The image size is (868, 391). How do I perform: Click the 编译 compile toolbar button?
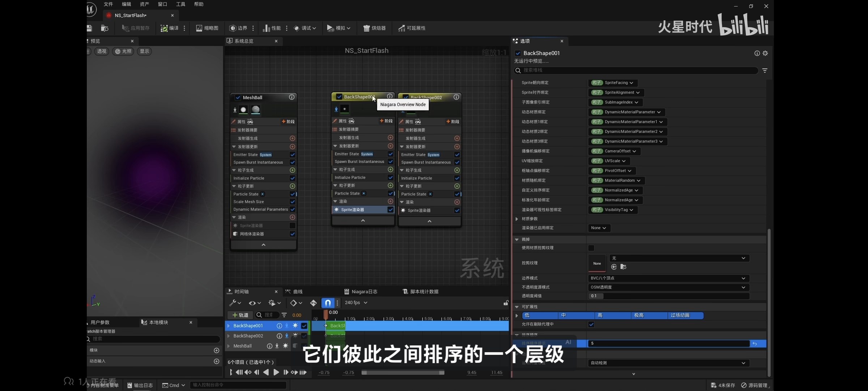tap(169, 28)
